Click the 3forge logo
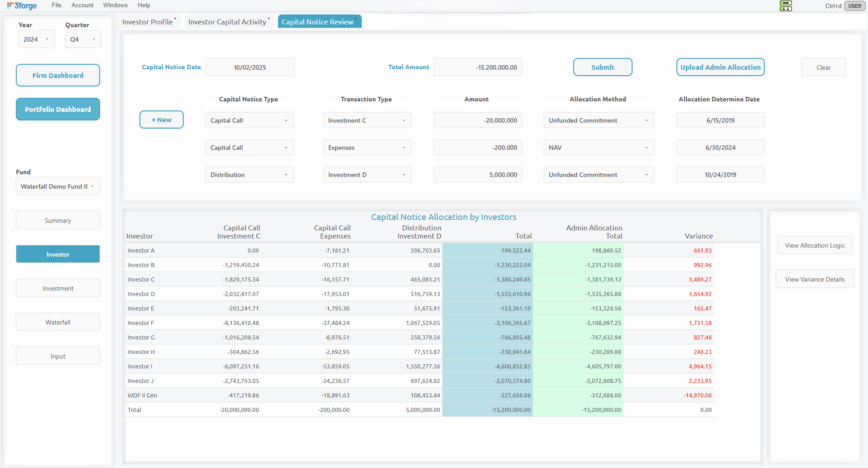 tap(22, 6)
